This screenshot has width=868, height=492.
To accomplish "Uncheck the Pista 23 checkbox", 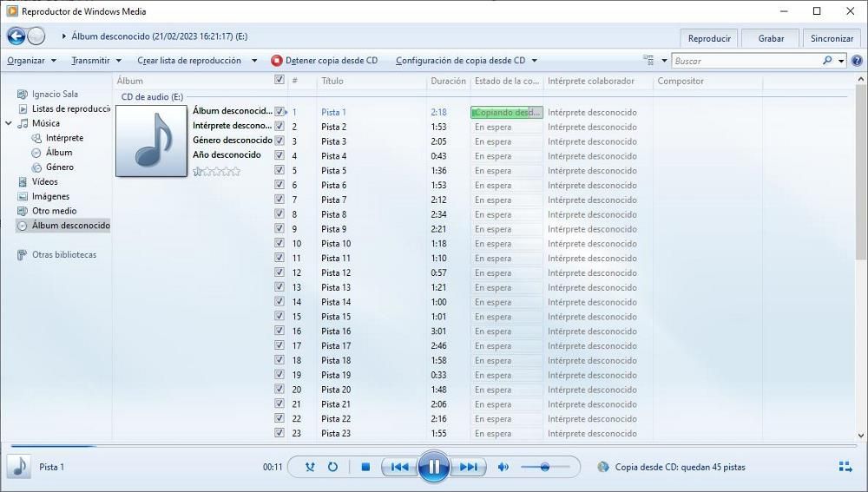I will (279, 433).
